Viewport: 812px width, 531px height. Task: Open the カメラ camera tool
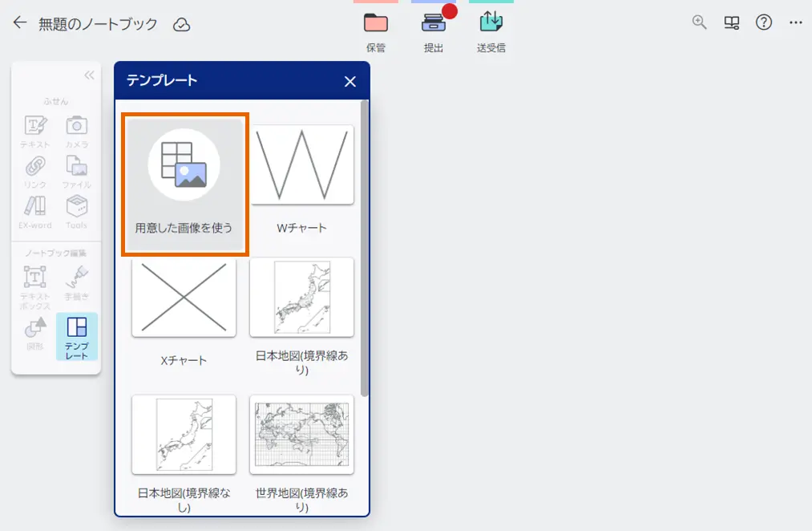coord(77,130)
